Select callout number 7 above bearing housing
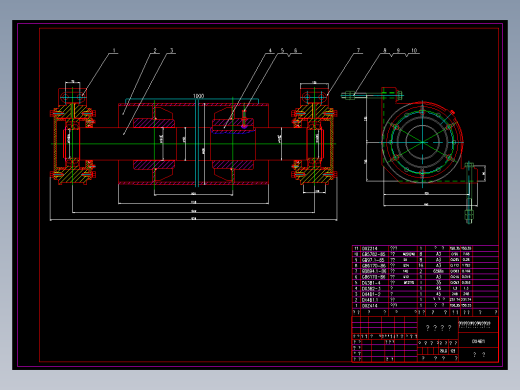Screen dimensions: 520x390 (359, 50)
